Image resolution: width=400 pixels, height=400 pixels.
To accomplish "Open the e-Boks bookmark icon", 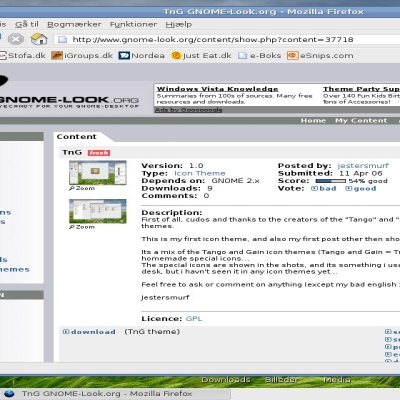I will click(x=243, y=56).
